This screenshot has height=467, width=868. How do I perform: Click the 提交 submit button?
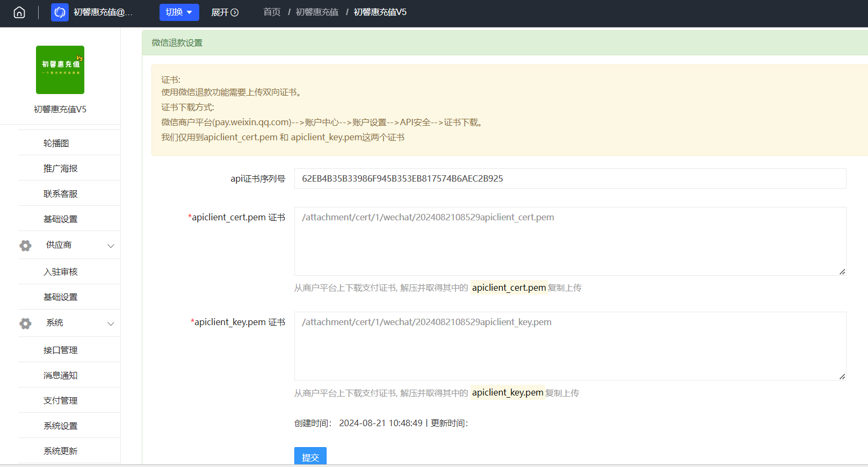pos(310,456)
